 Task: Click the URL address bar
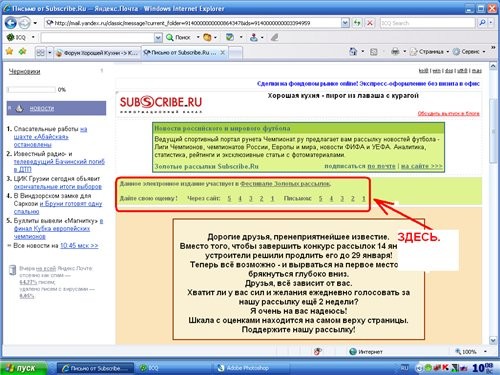pos(193,23)
